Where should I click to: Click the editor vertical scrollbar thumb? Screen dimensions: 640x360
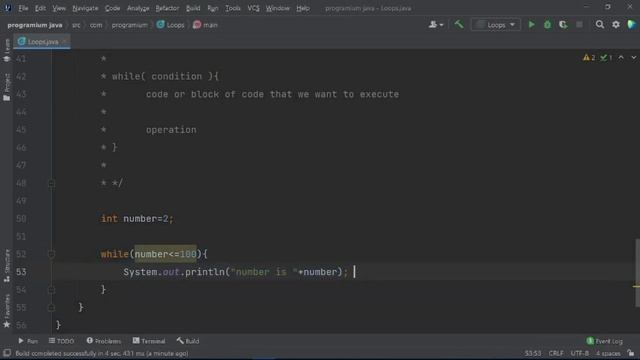coord(637,273)
